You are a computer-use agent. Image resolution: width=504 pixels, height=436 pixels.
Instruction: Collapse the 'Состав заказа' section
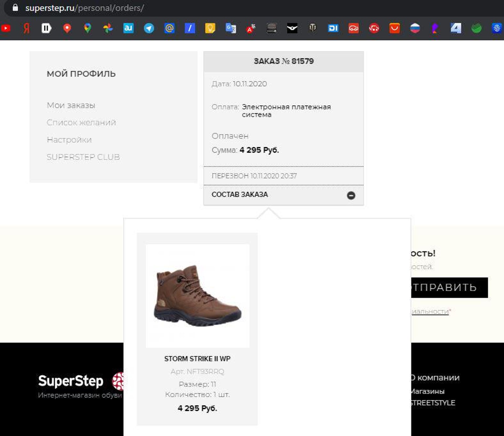(351, 195)
